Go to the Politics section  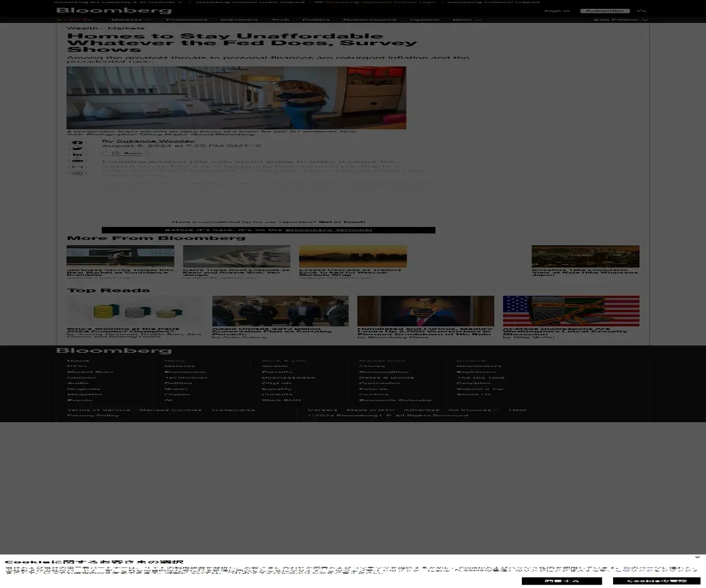316,20
